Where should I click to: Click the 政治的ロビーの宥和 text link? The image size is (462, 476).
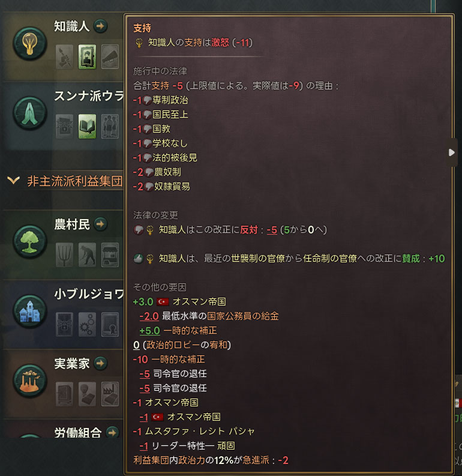pyautogui.click(x=187, y=345)
